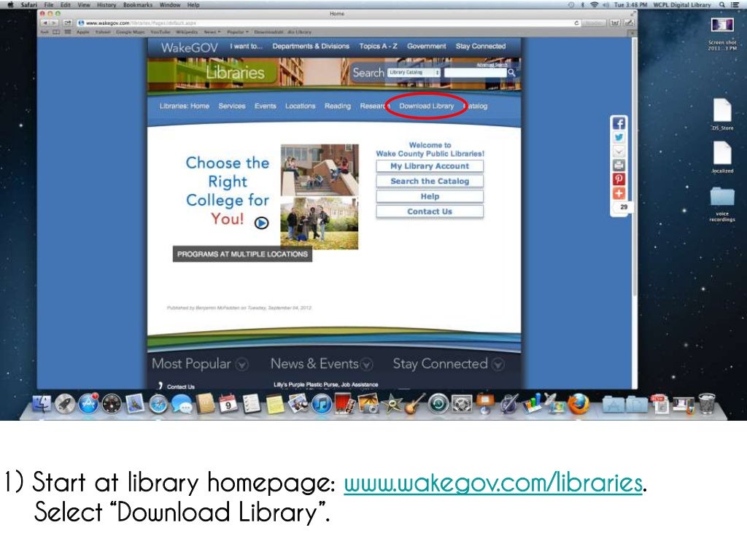This screenshot has height=560, width=747.
Task: Open the Bookmarks menu
Action: pos(138,5)
